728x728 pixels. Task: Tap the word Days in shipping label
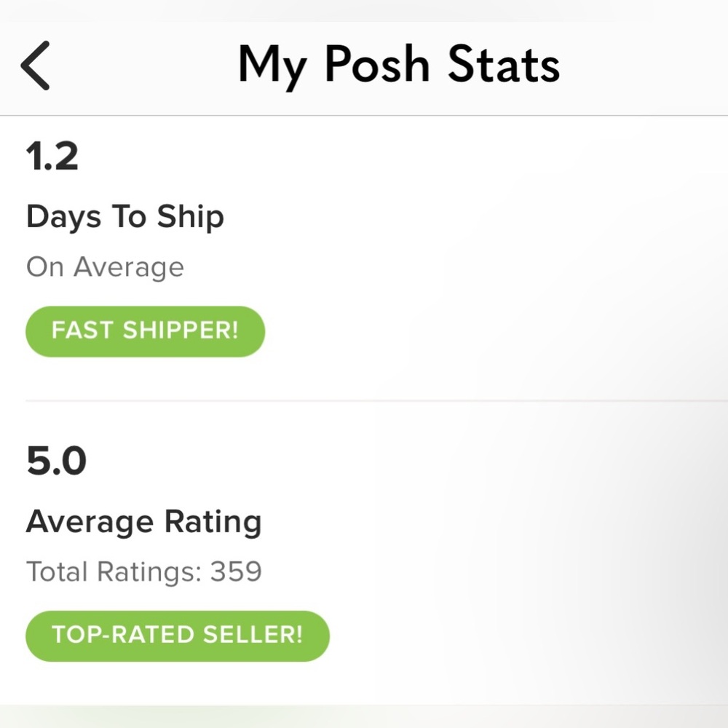[x=63, y=217]
